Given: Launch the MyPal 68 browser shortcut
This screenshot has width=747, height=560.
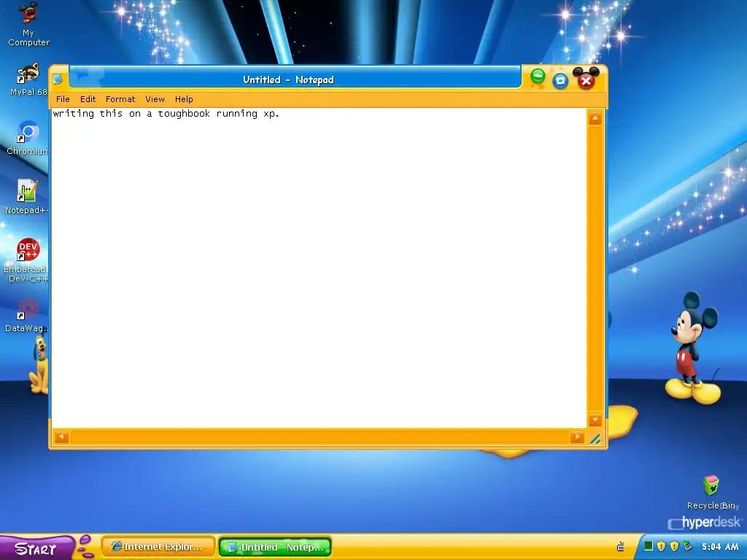Looking at the screenshot, I should pyautogui.click(x=28, y=79).
